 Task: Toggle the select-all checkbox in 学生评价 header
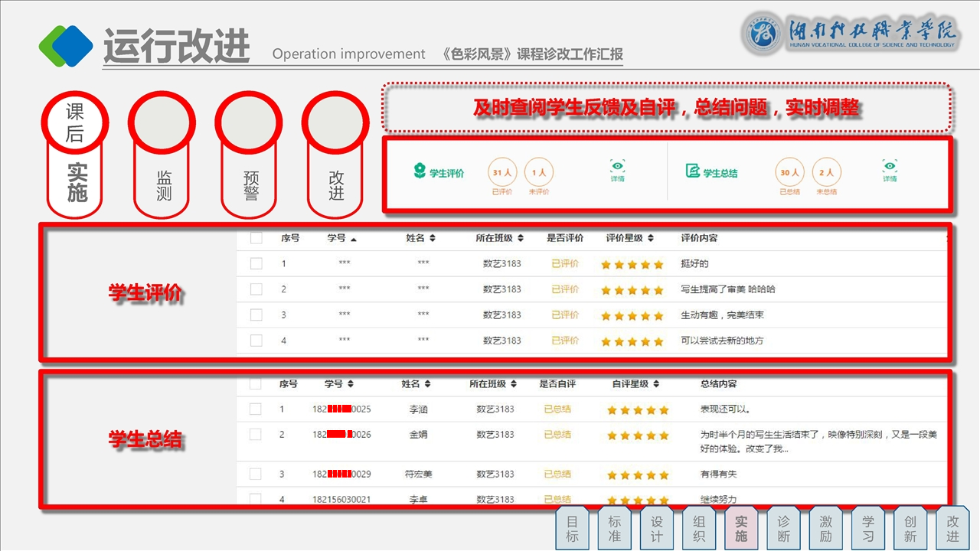[x=256, y=238]
